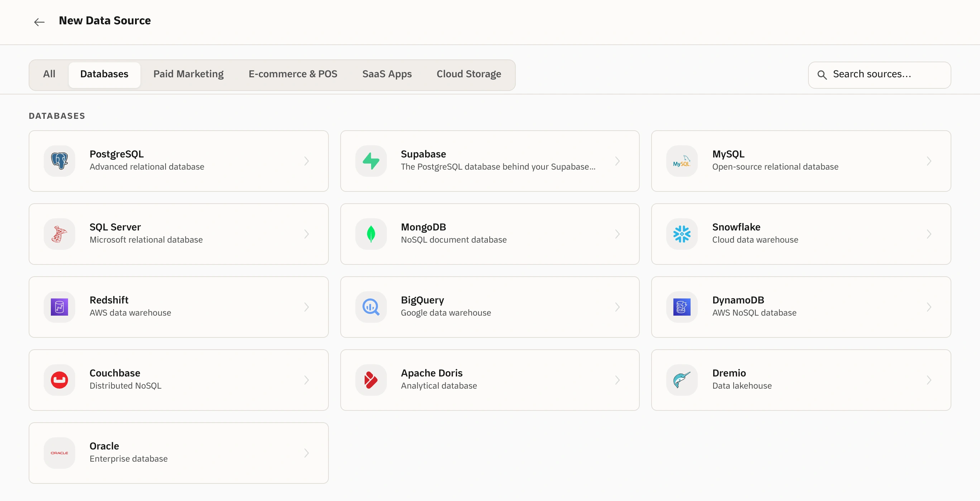Open Dremio via its chevron arrow
The height and width of the screenshot is (501, 980).
929,380
